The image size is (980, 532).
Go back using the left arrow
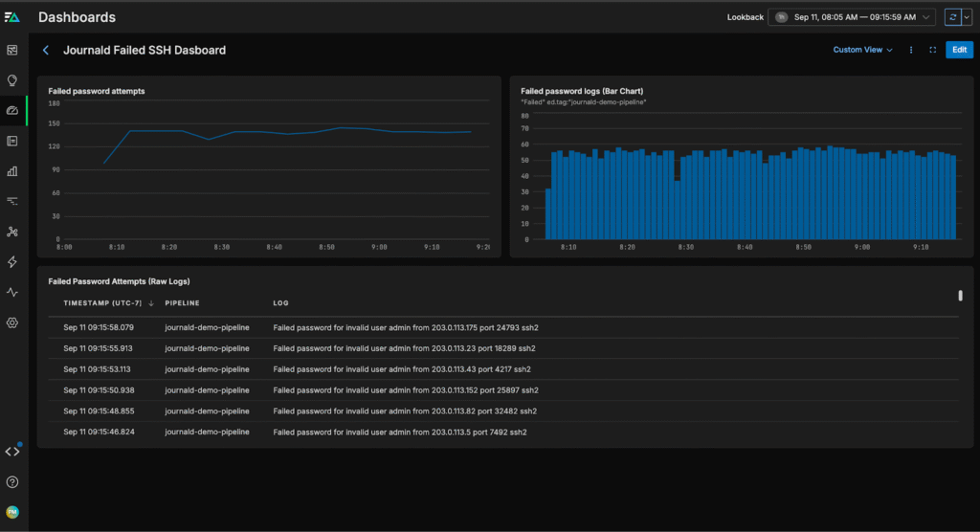(46, 50)
